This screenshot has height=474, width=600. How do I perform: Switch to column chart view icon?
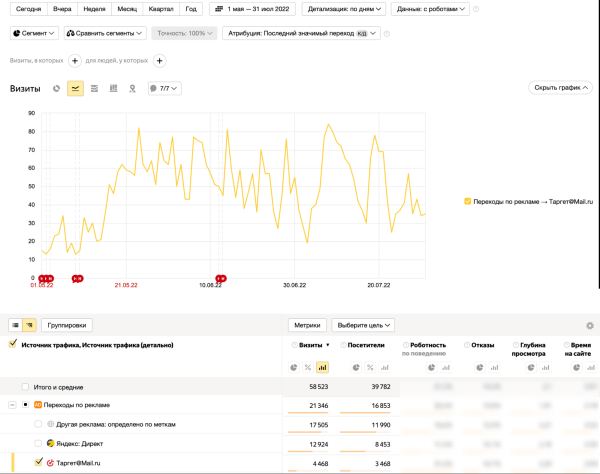(113, 89)
